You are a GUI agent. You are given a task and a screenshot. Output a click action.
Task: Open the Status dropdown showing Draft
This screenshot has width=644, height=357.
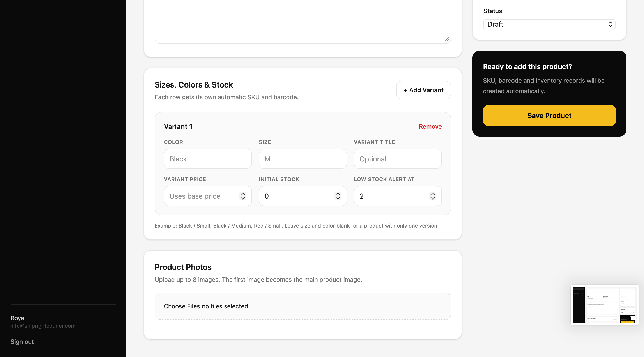549,24
